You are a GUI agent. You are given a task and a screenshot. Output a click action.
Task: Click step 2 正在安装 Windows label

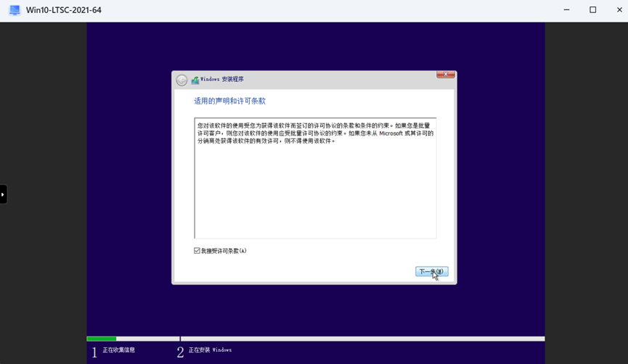210,350
